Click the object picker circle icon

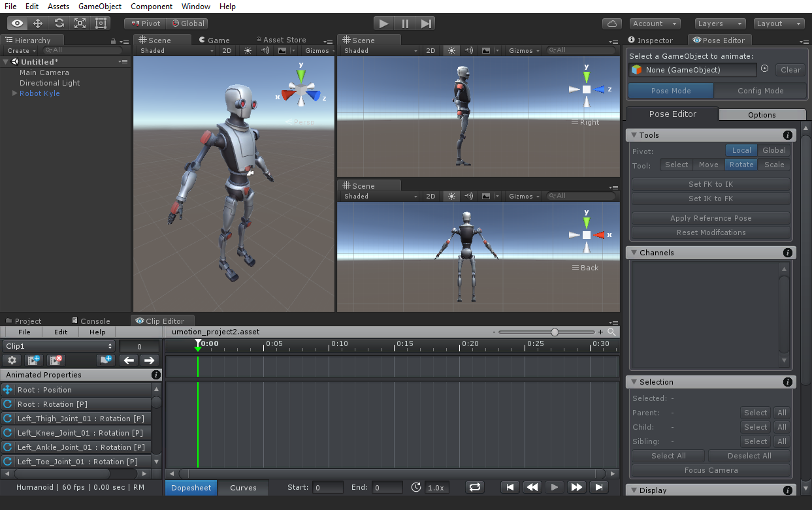pos(765,69)
